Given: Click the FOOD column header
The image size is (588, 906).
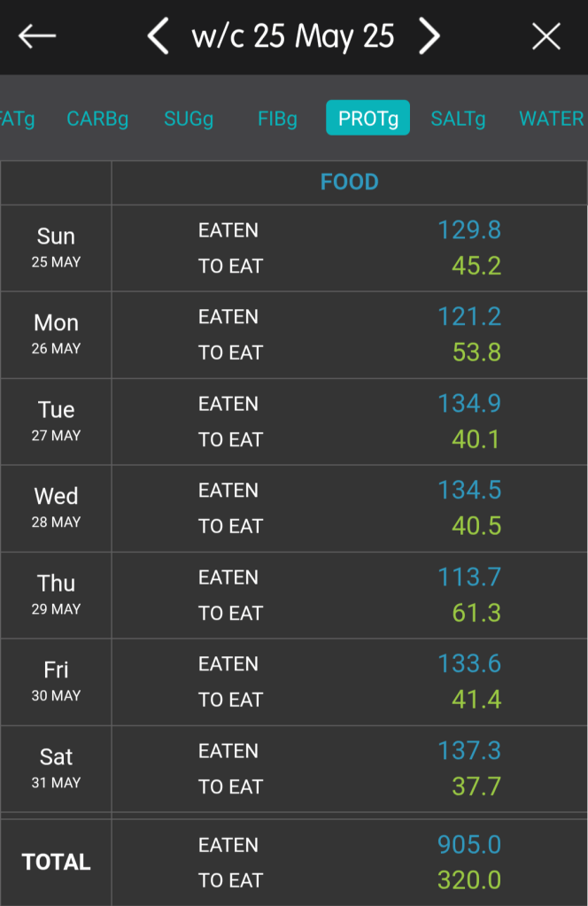Looking at the screenshot, I should (x=349, y=182).
